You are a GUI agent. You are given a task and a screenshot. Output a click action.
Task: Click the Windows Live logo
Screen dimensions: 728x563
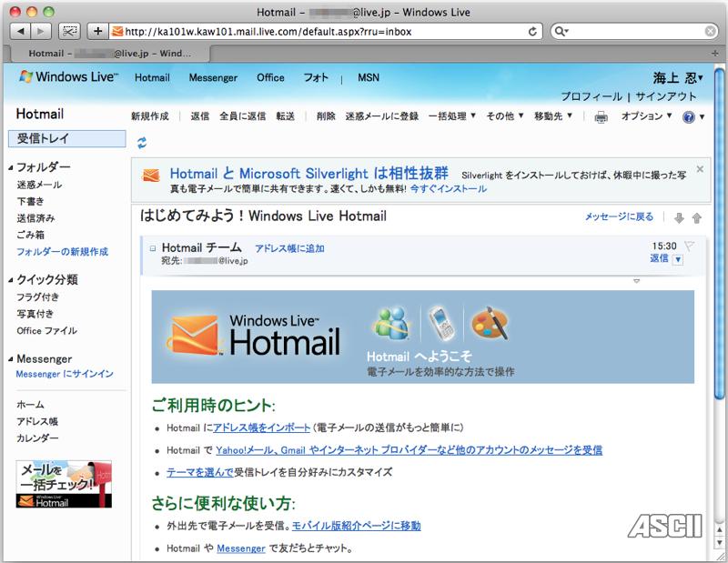tap(69, 77)
